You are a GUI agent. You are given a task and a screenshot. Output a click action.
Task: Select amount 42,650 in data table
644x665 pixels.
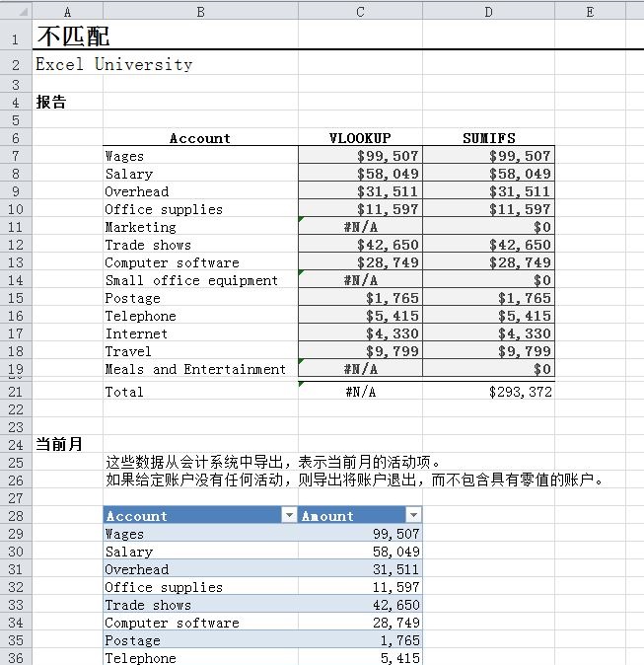(360, 605)
